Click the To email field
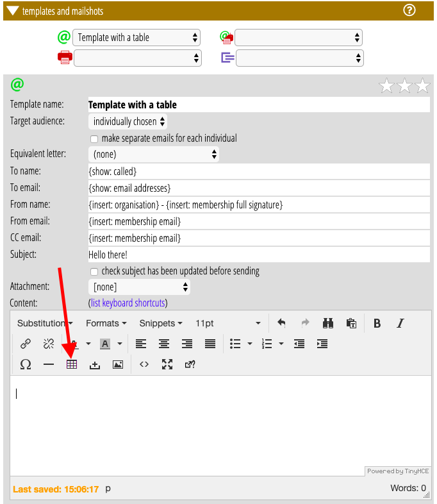 (259, 188)
